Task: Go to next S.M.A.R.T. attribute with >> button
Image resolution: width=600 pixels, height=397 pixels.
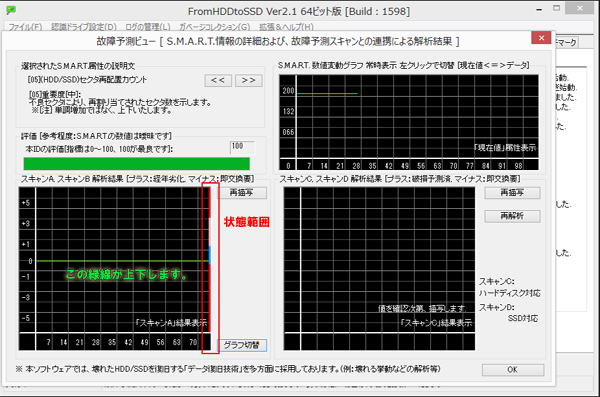Action: (x=249, y=80)
